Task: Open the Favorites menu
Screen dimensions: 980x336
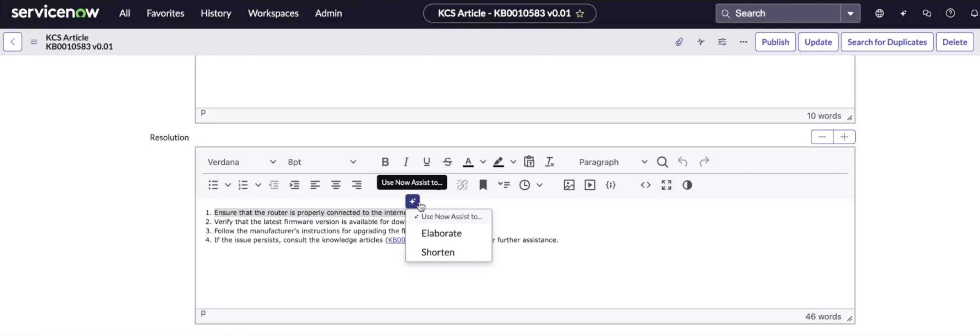Action: coord(165,13)
